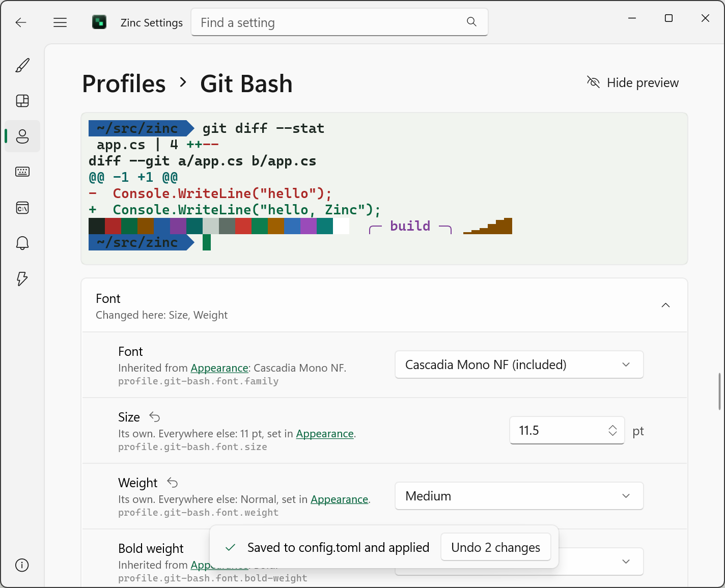Open the lightning bolt icon in the sidebar
Viewport: 725px width, 588px height.
tap(22, 279)
